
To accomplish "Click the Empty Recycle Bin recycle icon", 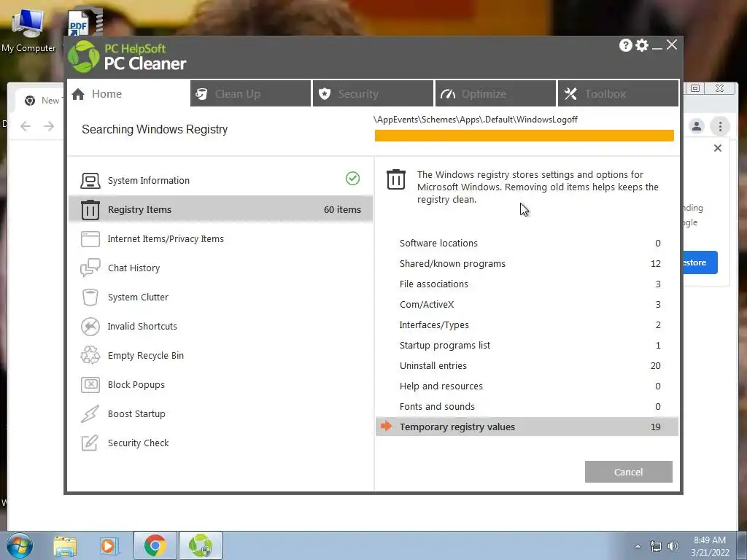I will 90,355.
